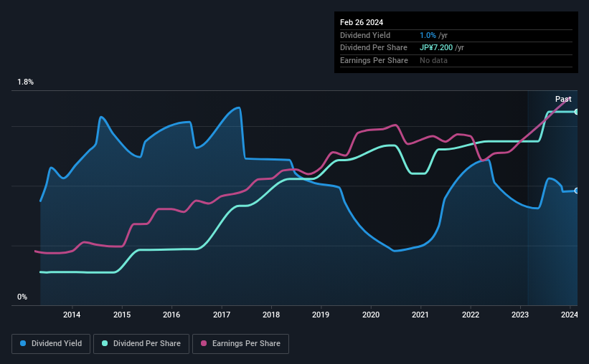Select the 2020 x-axis label
The width and height of the screenshot is (589, 364).
point(371,315)
